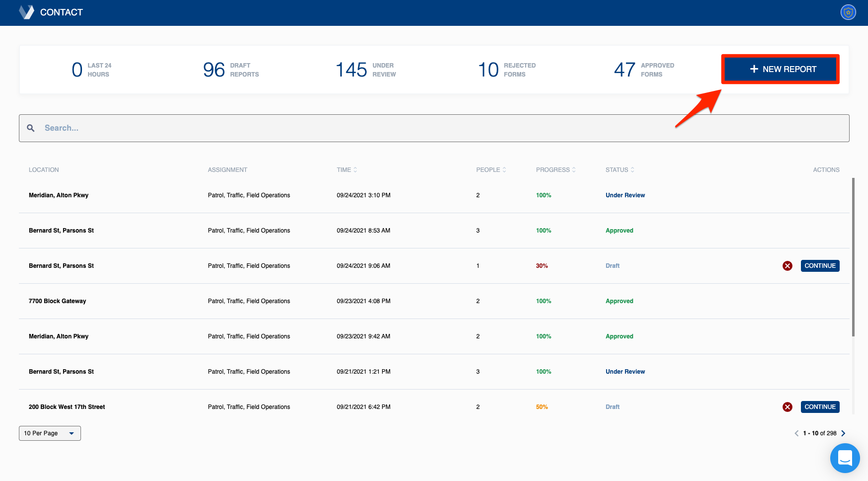
Task: Click the STATUS column sort chevron
Action: pos(632,169)
